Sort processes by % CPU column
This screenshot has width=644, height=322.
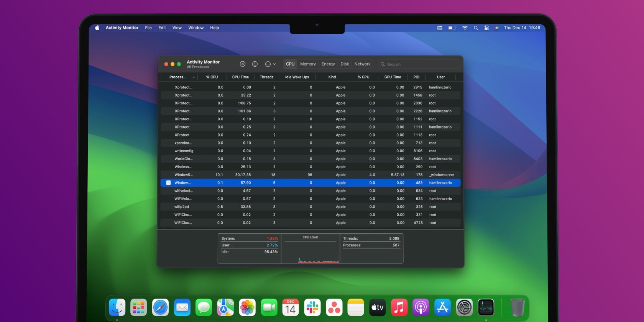[212, 77]
